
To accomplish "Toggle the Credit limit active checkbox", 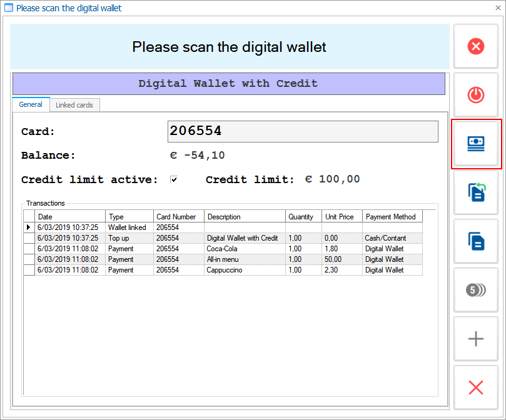I will pos(174,180).
